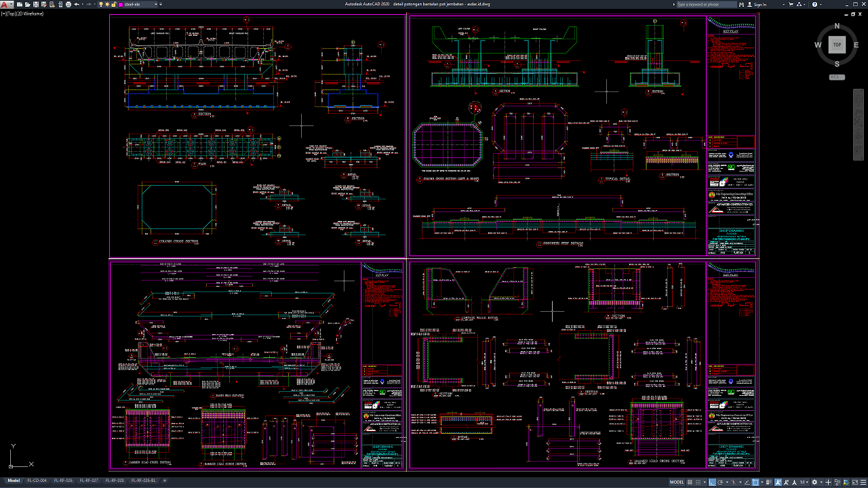Click the Save icon in quick access toolbar

pos(36,4)
